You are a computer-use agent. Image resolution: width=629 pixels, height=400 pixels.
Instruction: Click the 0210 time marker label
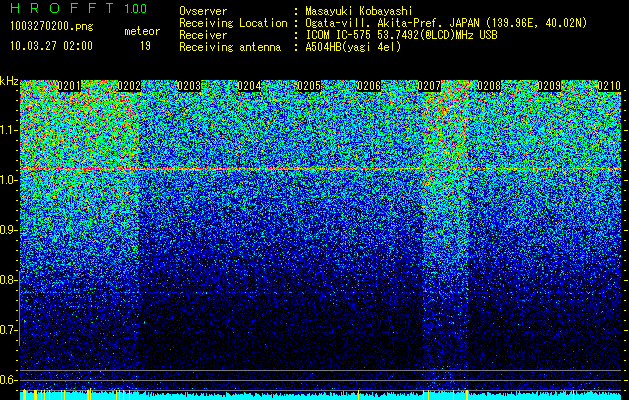(x=609, y=86)
